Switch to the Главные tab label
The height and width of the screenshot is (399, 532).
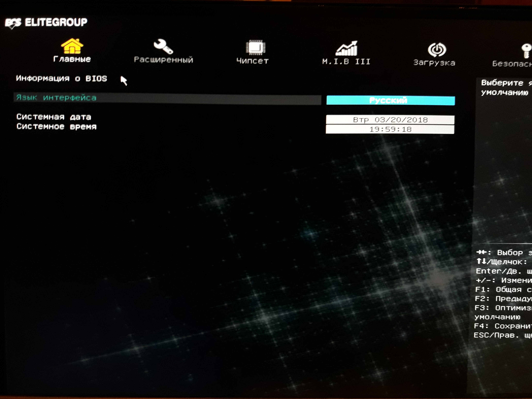[x=72, y=59]
